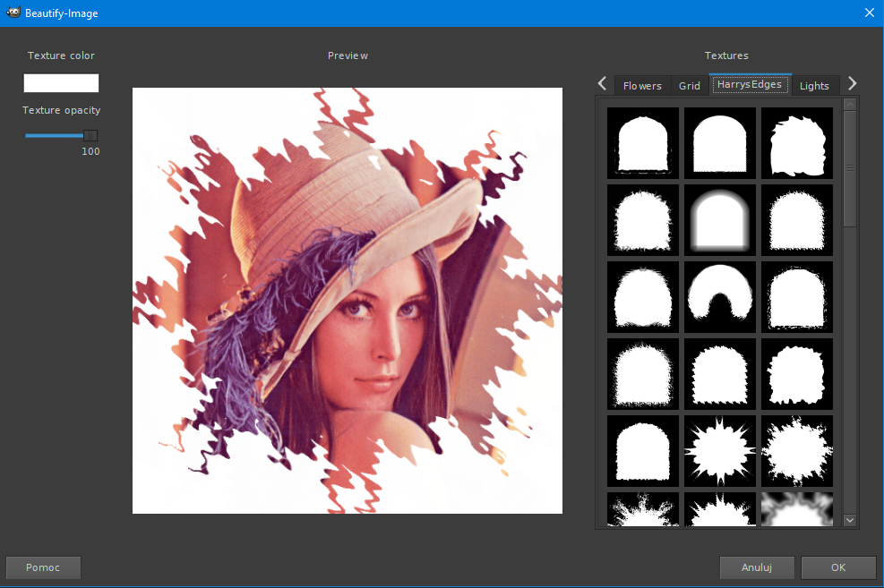Select the fourth-row right wavy-edge square texture
The image size is (884, 588).
coord(796,374)
